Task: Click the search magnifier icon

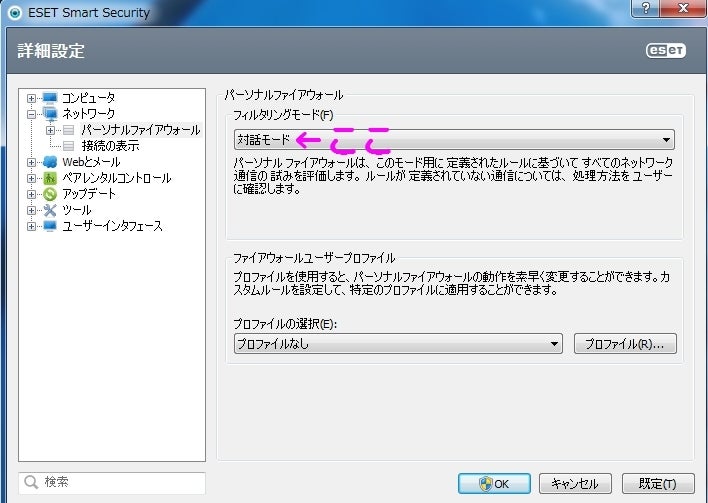Action: pyautogui.click(x=31, y=482)
